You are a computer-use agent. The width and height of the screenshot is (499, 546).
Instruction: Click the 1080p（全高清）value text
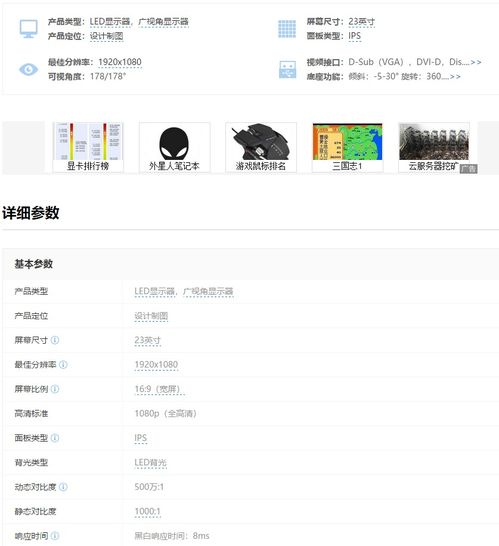(x=166, y=414)
